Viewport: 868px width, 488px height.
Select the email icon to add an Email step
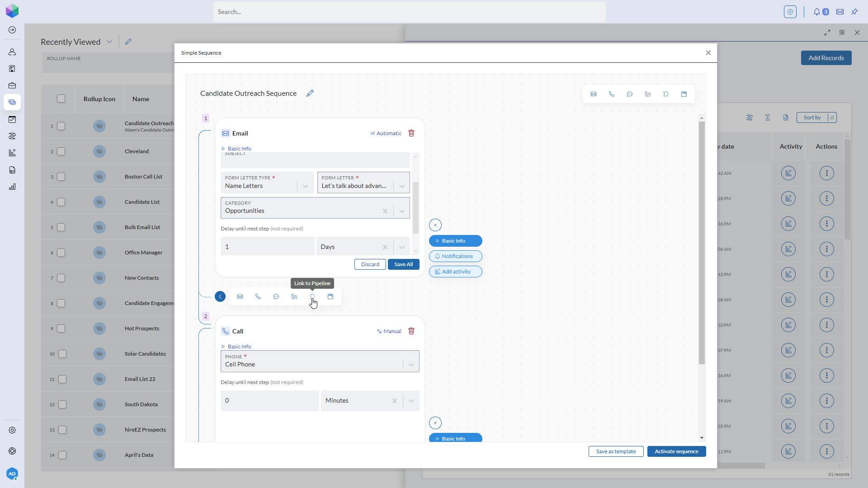pos(240,296)
